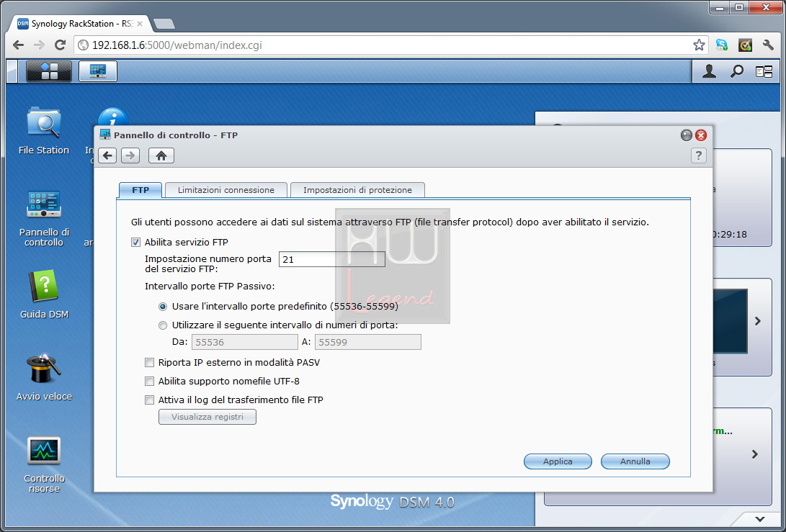The height and width of the screenshot is (532, 786).
Task: Click the Skype extension icon
Action: pyautogui.click(x=722, y=45)
